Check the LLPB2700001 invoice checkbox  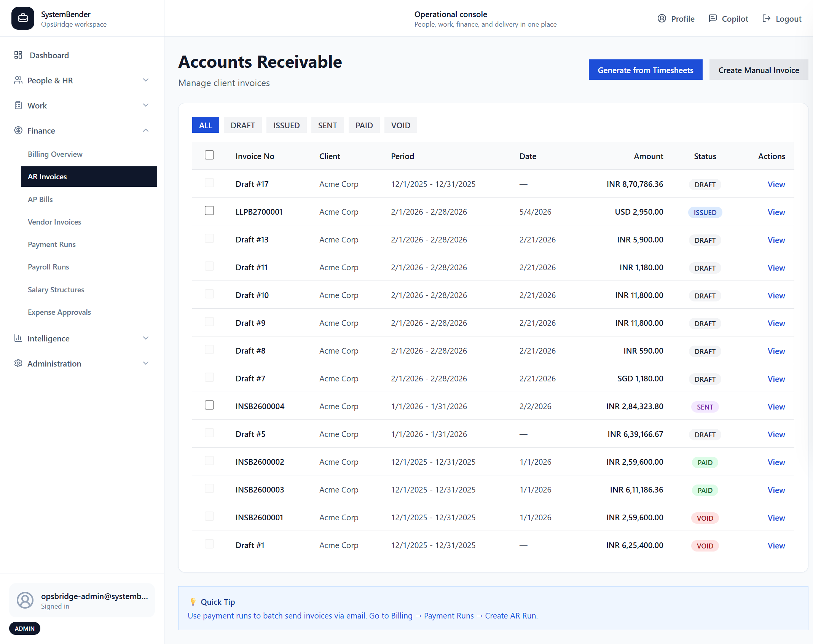209,210
